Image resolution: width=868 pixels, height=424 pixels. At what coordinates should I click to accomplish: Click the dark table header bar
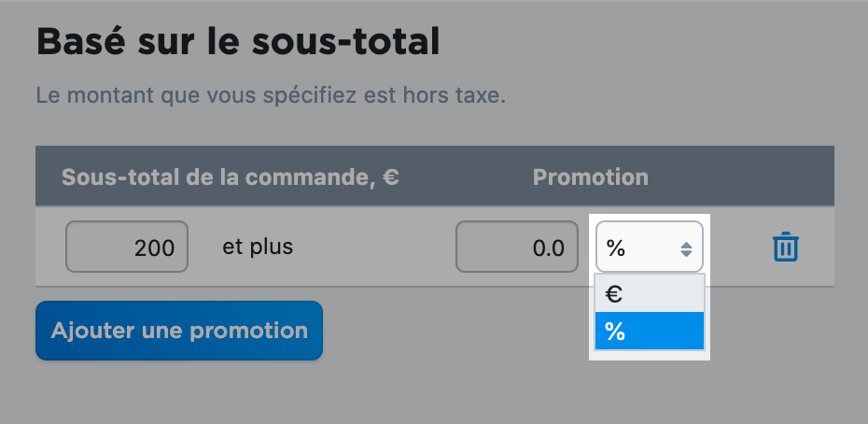pos(435,177)
